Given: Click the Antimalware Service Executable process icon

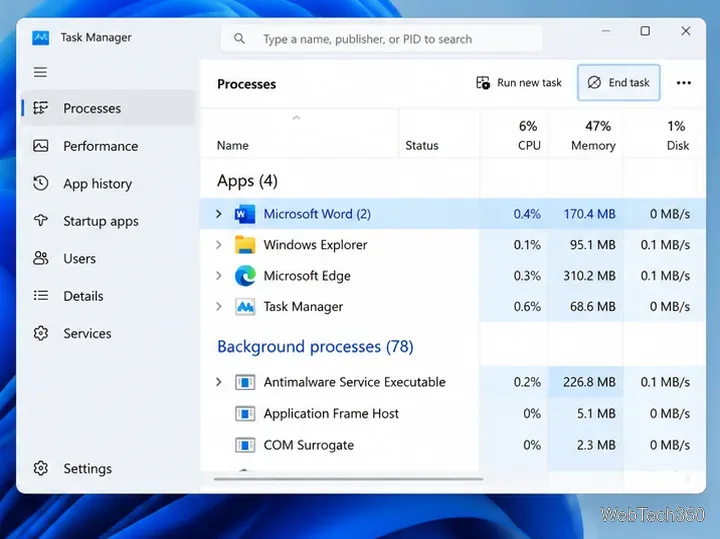Looking at the screenshot, I should pos(245,382).
